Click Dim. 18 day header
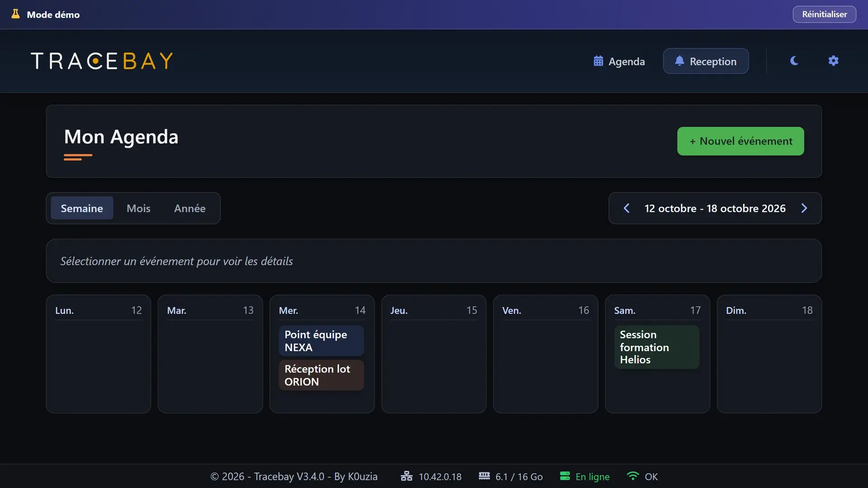The height and width of the screenshot is (488, 868). coord(769,310)
